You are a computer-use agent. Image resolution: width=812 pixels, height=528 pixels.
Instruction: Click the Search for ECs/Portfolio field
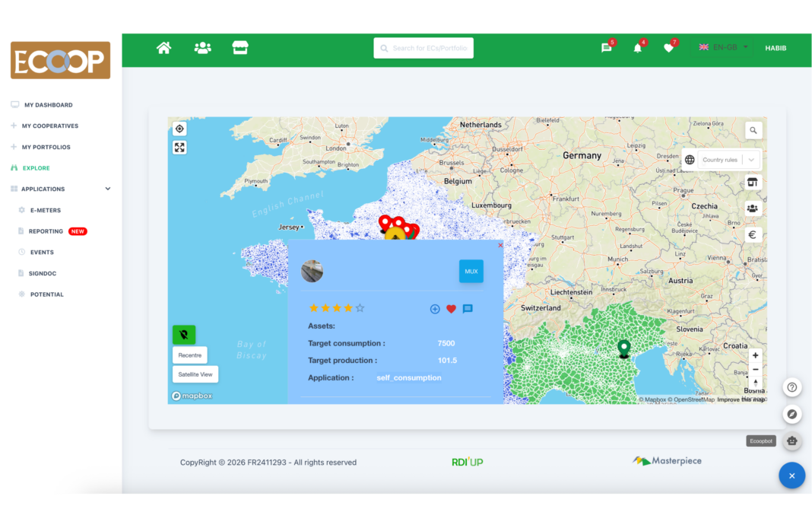coord(423,48)
